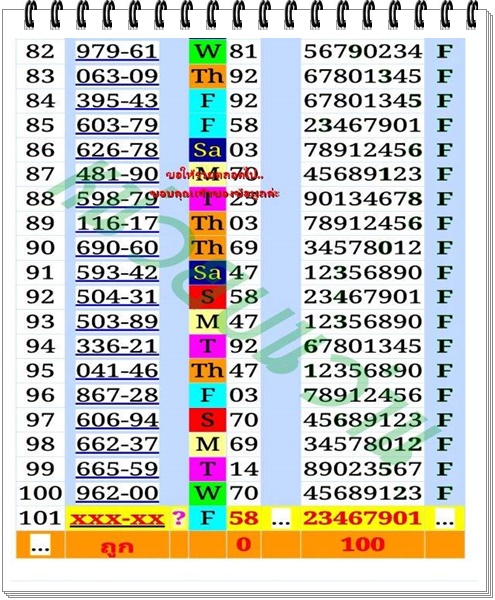Select the orange Th cell in row 95

pos(207,370)
